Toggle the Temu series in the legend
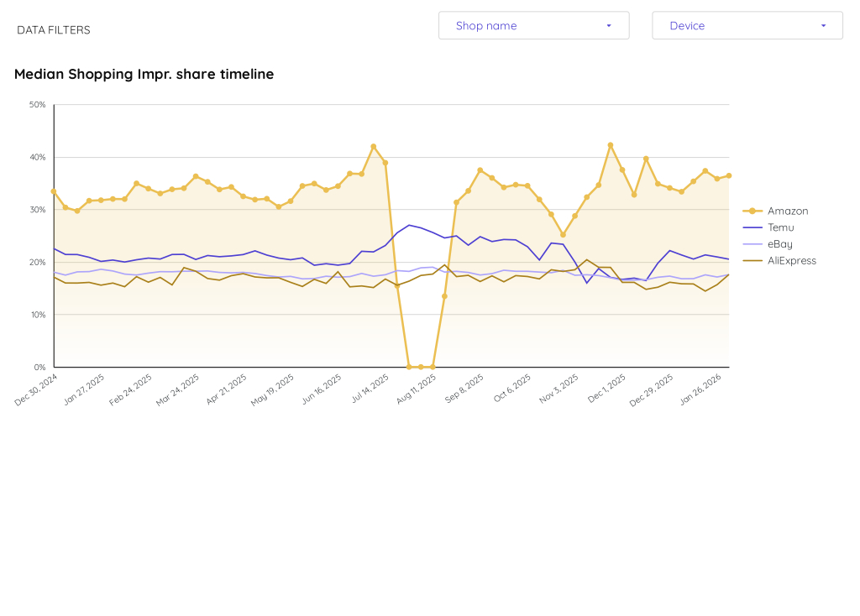The height and width of the screenshot is (616, 860). [780, 227]
